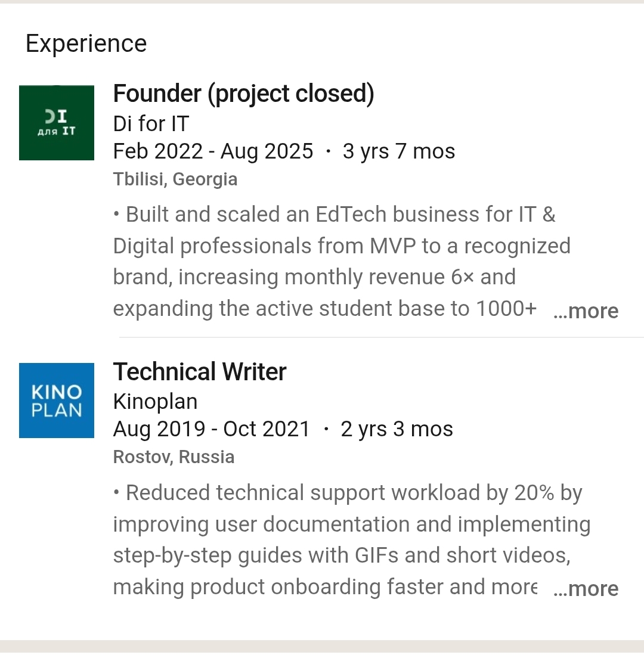Click the '3 yrs 7 mos' duration

tap(398, 151)
